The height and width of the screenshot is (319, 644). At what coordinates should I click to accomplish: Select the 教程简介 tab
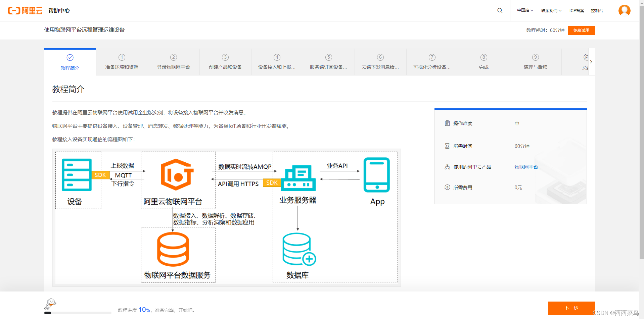[x=70, y=62]
